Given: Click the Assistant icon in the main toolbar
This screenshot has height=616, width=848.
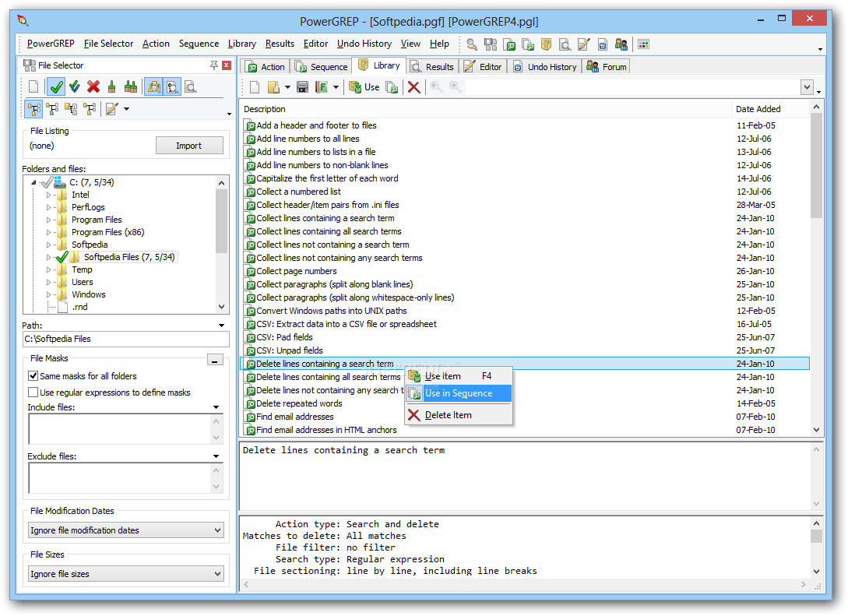Looking at the screenshot, I should point(472,44).
